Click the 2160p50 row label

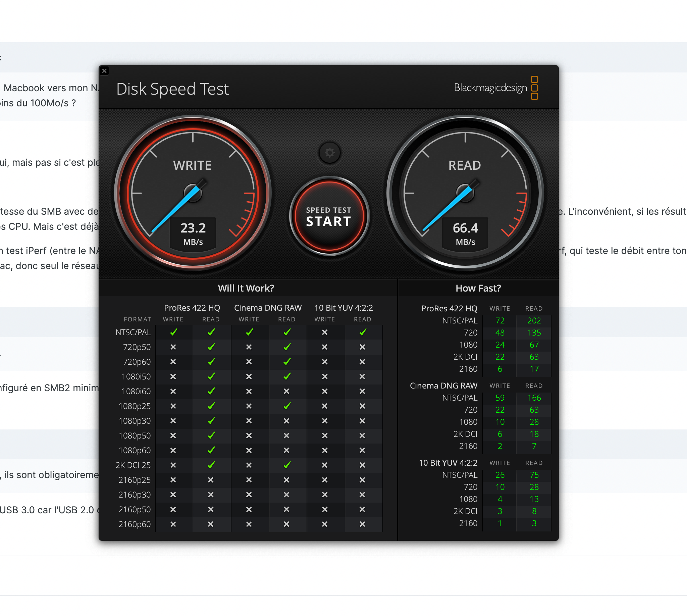(135, 510)
